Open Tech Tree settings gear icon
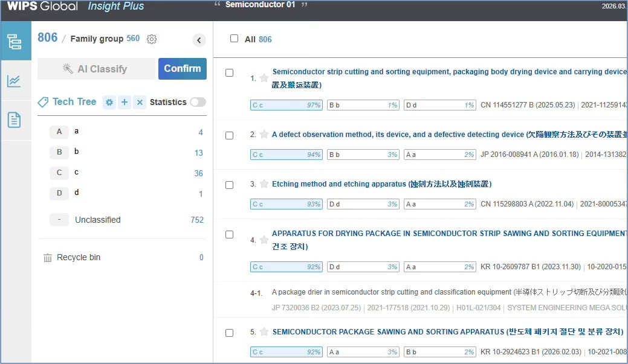628x364 pixels. [109, 103]
